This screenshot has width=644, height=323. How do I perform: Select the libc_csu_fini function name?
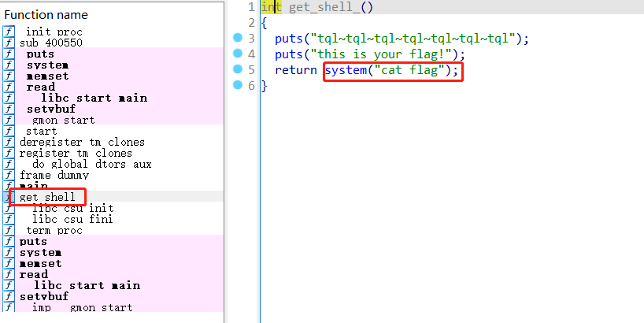pyautogui.click(x=72, y=220)
